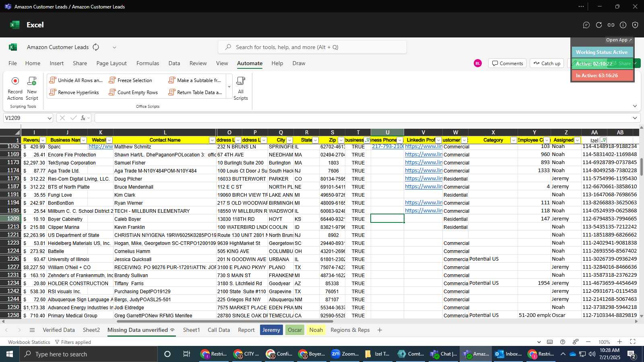The image size is (644, 362).
Task: Click the BL user avatar
Action: [478, 63]
